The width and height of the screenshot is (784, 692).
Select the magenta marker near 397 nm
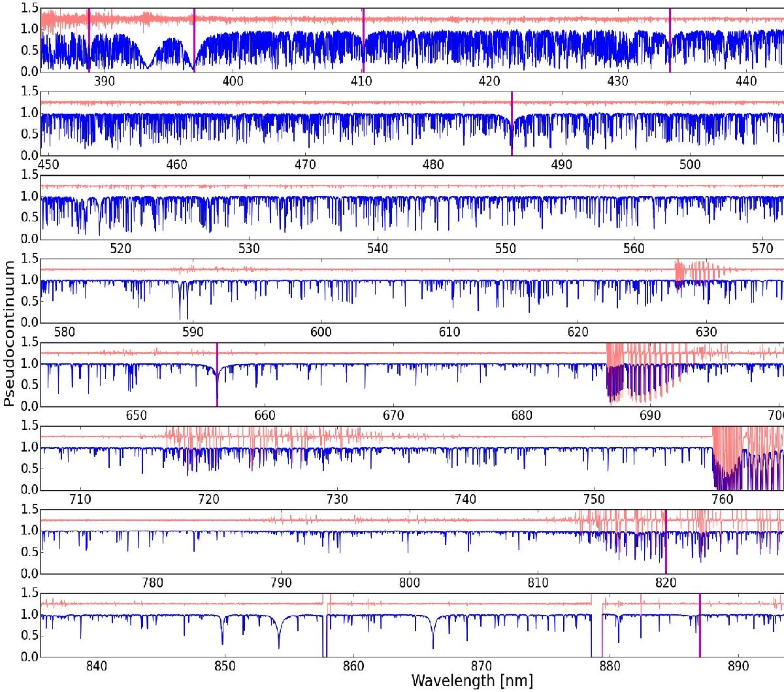click(x=194, y=41)
